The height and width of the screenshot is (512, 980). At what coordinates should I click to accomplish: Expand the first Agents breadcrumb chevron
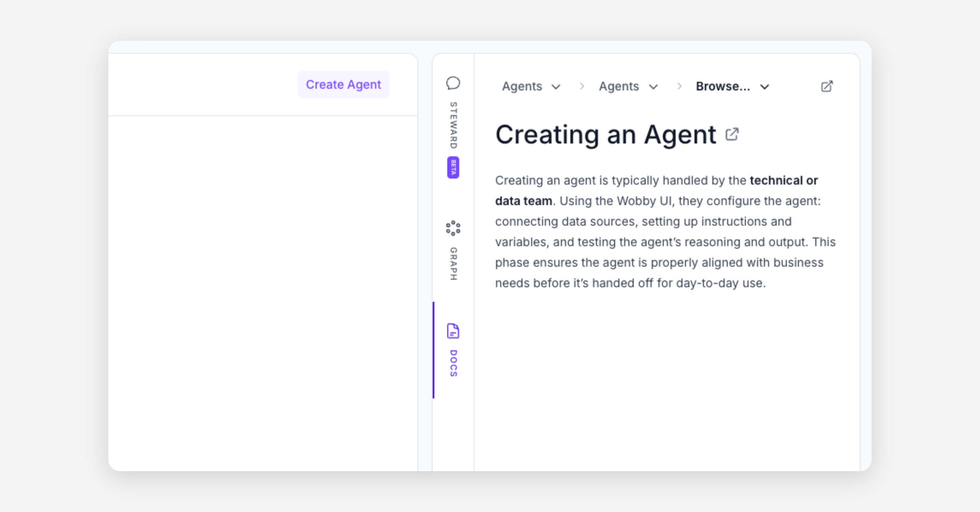[x=556, y=87]
